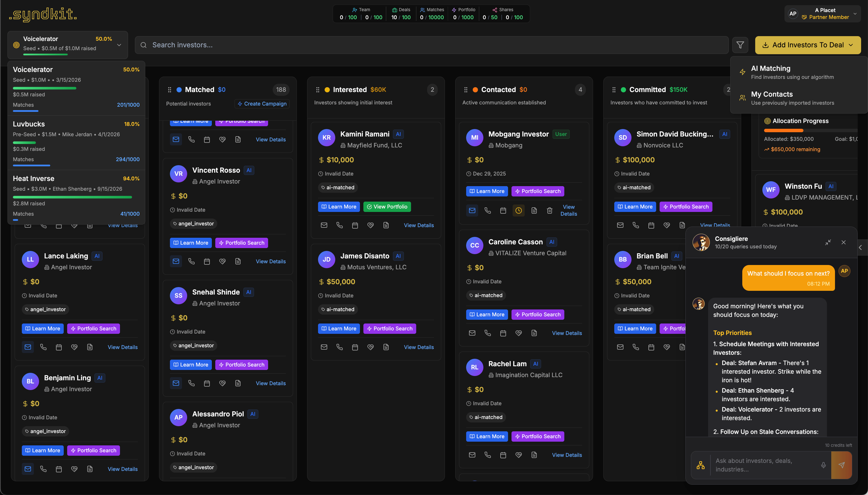
Task: Click the Deals counter in top bar
Action: (401, 13)
